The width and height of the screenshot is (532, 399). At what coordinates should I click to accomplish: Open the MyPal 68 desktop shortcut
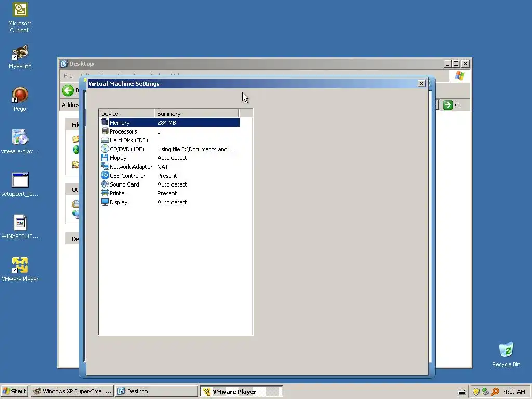(x=20, y=52)
